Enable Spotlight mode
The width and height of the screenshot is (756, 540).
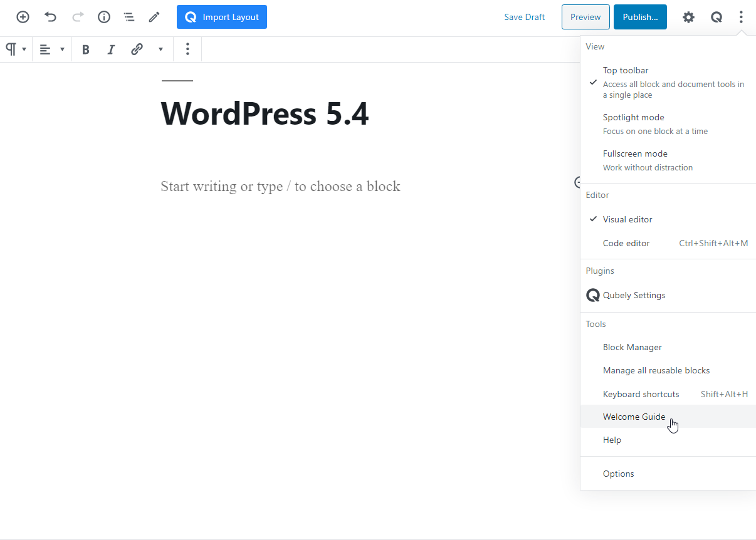668,124
